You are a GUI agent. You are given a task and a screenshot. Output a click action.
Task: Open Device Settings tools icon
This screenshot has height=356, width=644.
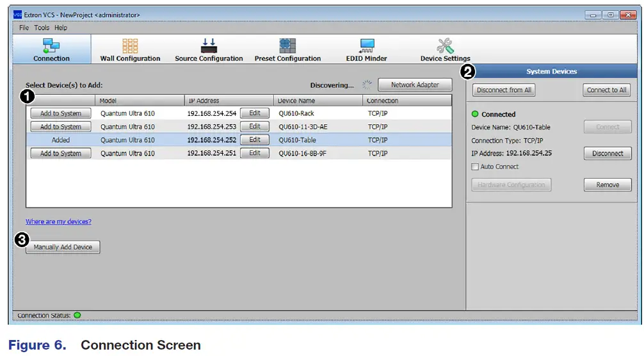(x=445, y=46)
